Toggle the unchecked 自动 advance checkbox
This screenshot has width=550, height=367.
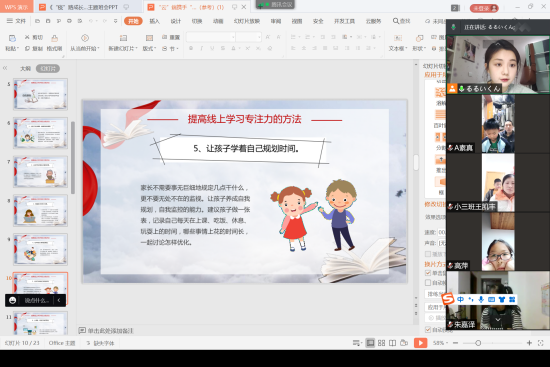[428, 282]
